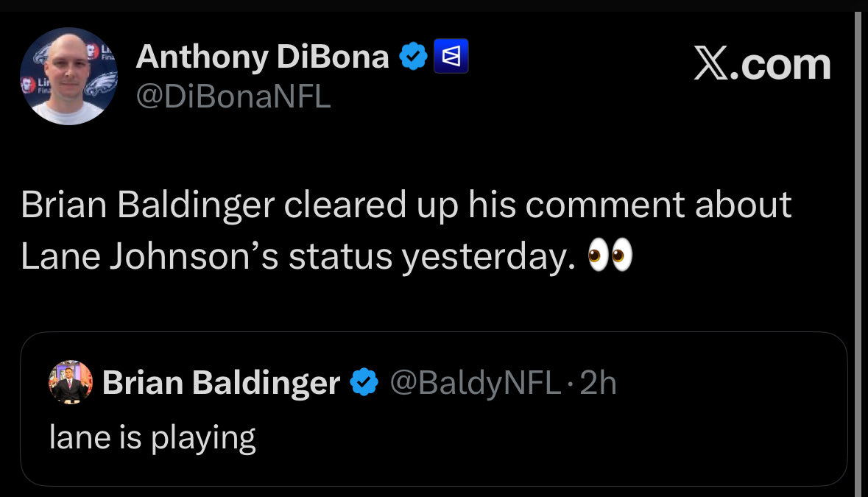Click the vertical scrollbar on the right edge

click(857, 250)
